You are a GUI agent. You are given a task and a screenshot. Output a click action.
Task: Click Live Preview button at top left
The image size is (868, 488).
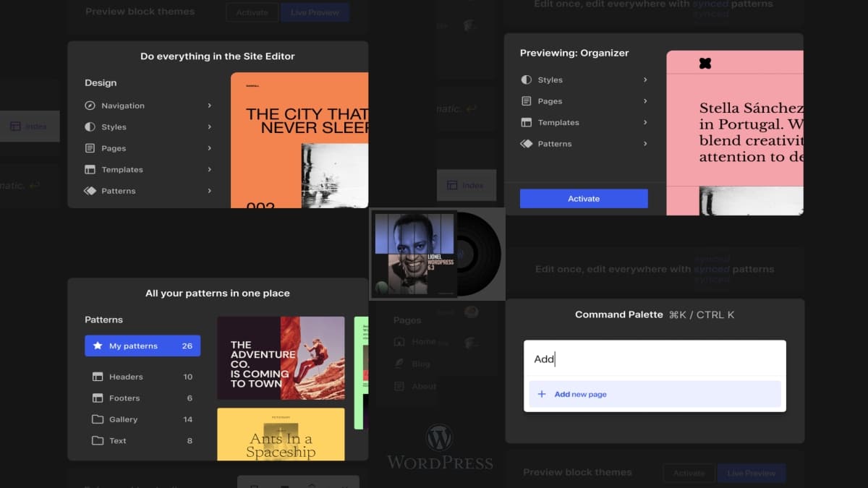tap(315, 12)
